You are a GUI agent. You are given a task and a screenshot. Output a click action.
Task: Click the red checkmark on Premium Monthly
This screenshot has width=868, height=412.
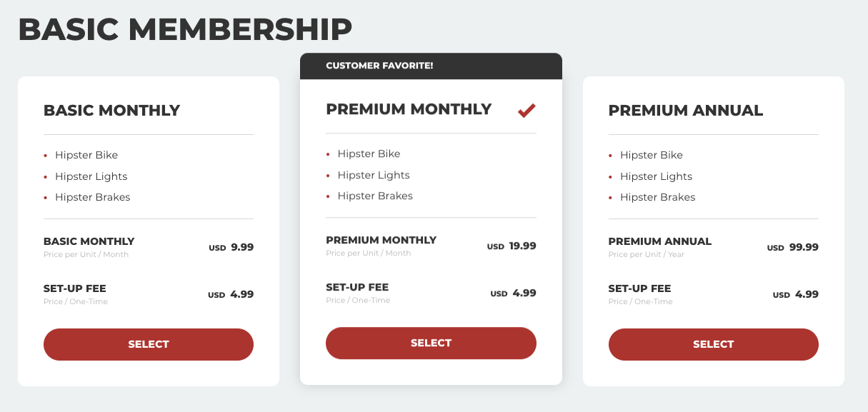tap(527, 110)
